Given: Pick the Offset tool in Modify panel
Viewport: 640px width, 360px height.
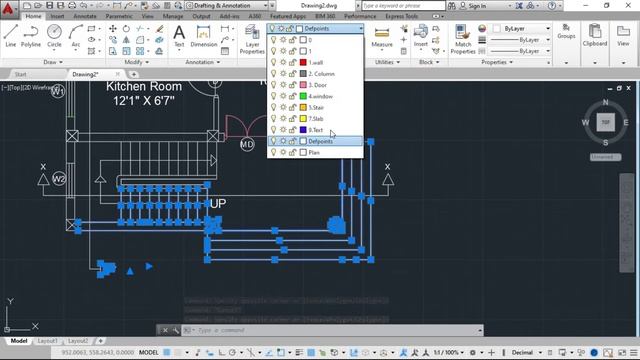Looking at the screenshot, I should click(x=160, y=51).
